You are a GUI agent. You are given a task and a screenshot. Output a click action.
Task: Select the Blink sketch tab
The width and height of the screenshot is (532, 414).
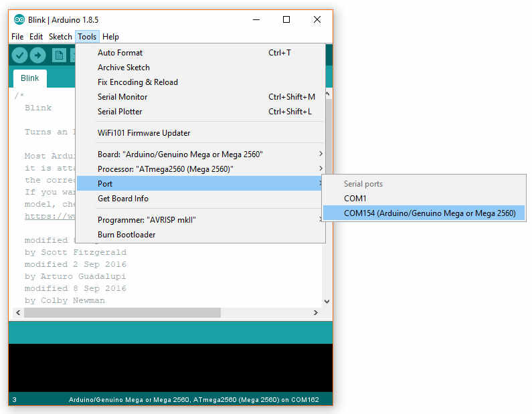29,78
